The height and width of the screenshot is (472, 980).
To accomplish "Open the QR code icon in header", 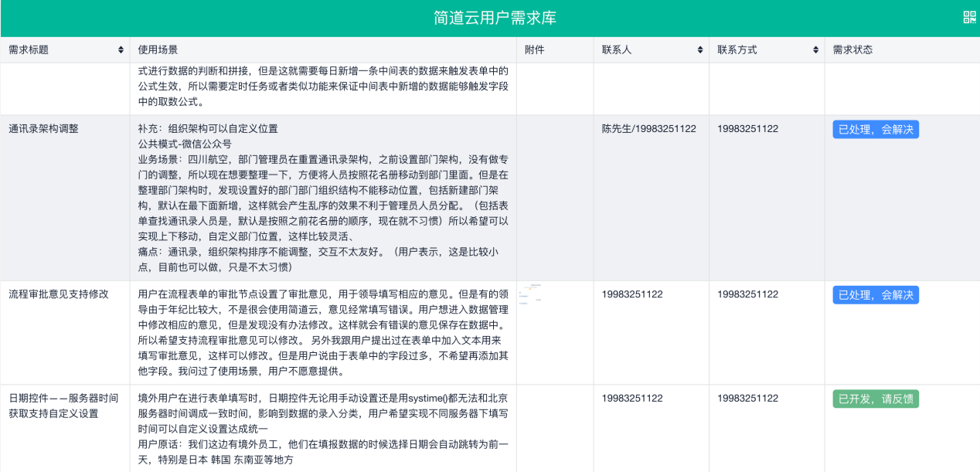I will coord(969,18).
